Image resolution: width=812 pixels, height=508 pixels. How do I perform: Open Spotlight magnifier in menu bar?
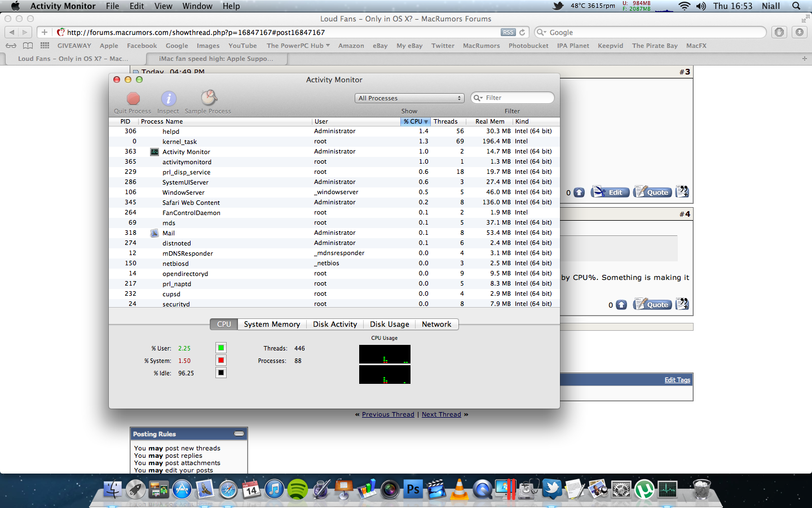tap(796, 6)
